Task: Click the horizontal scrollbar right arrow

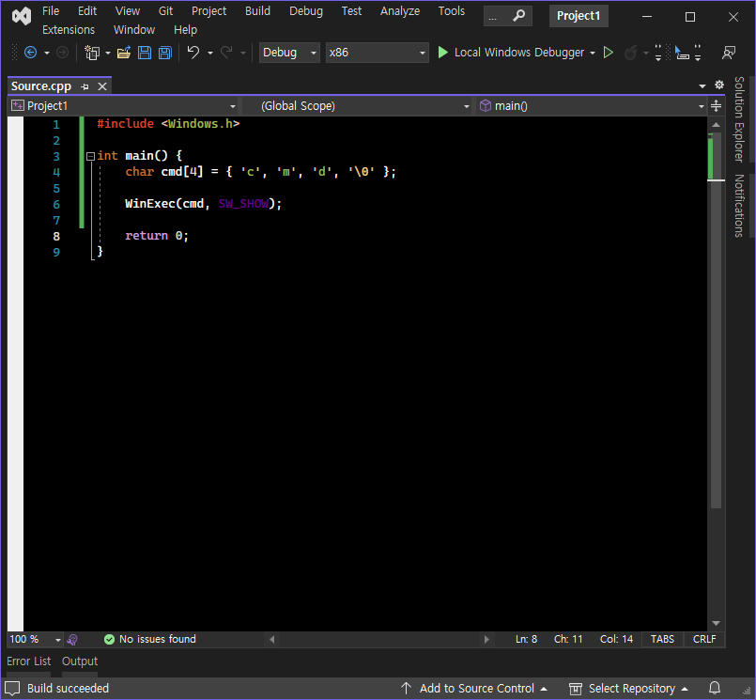Action: click(486, 639)
